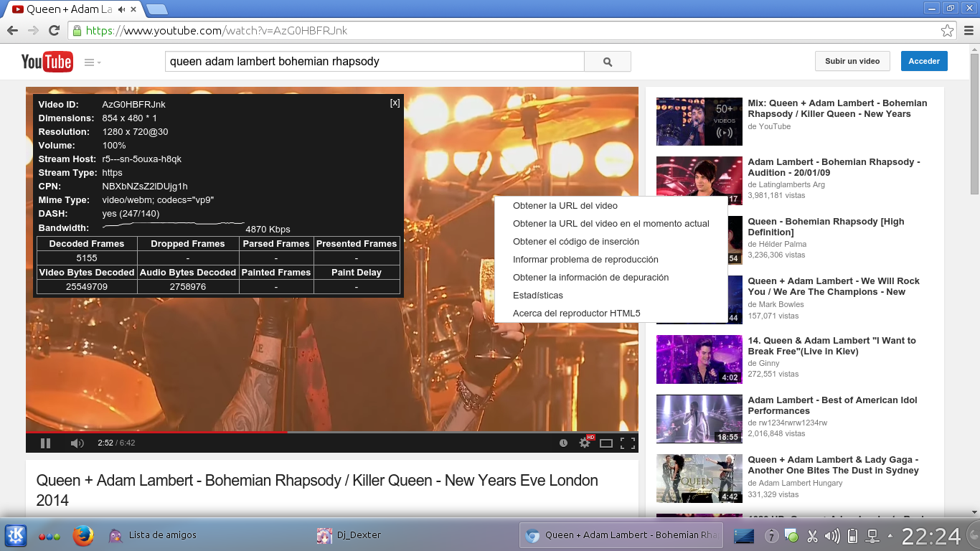
Task: Close stats panel with [x]
Action: click(x=395, y=103)
